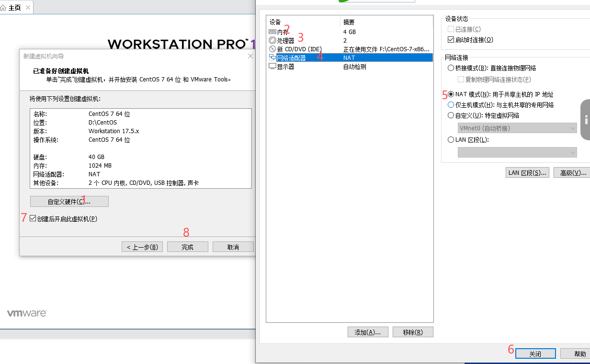
Task: Toggle 启动时连接(O) checkbox
Action: click(x=451, y=40)
